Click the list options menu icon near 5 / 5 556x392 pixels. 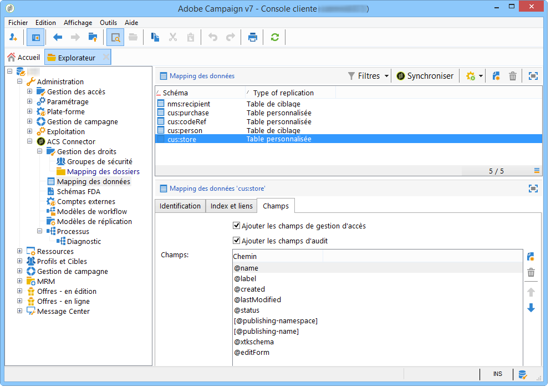click(537, 171)
